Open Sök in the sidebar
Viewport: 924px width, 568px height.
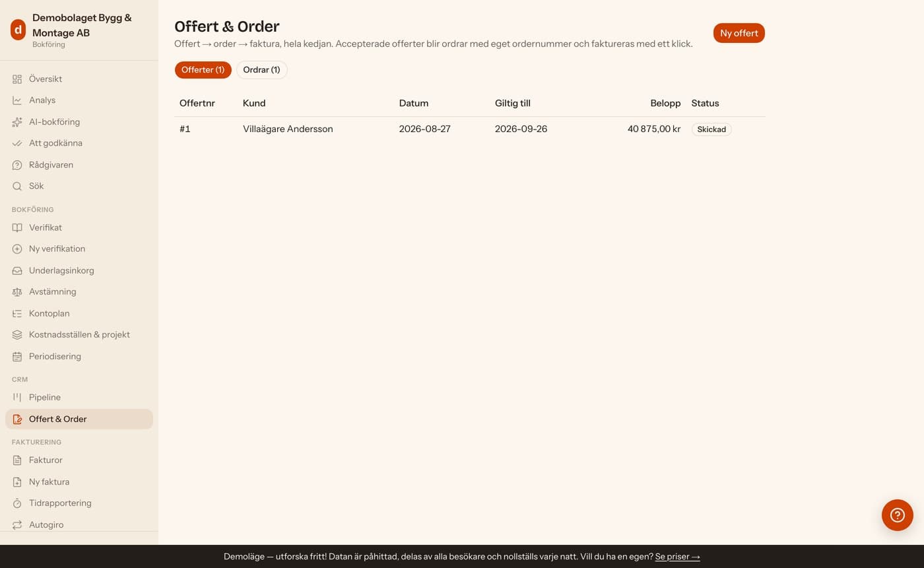point(79,186)
